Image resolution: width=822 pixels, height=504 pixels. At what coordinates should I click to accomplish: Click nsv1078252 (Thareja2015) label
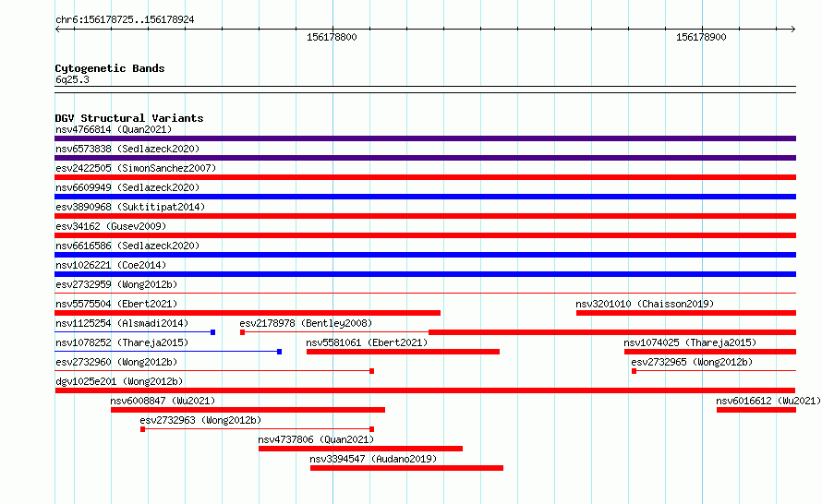click(x=122, y=342)
